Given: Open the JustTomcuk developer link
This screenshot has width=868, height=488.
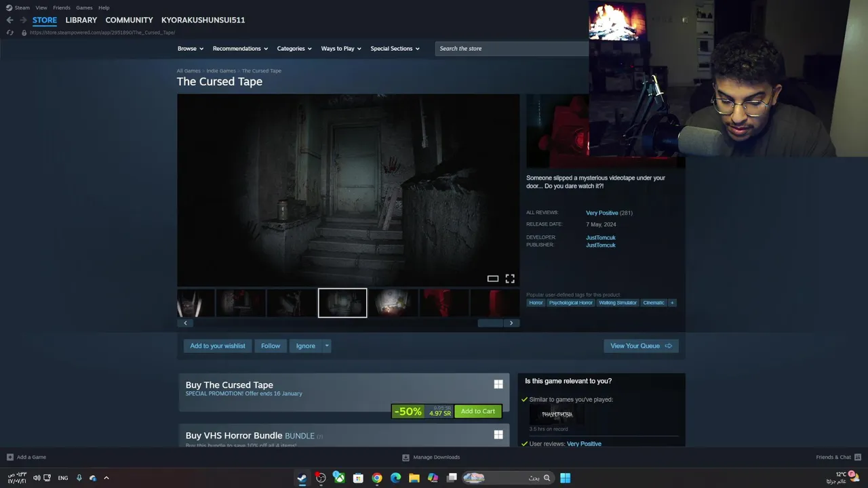Looking at the screenshot, I should (x=601, y=238).
